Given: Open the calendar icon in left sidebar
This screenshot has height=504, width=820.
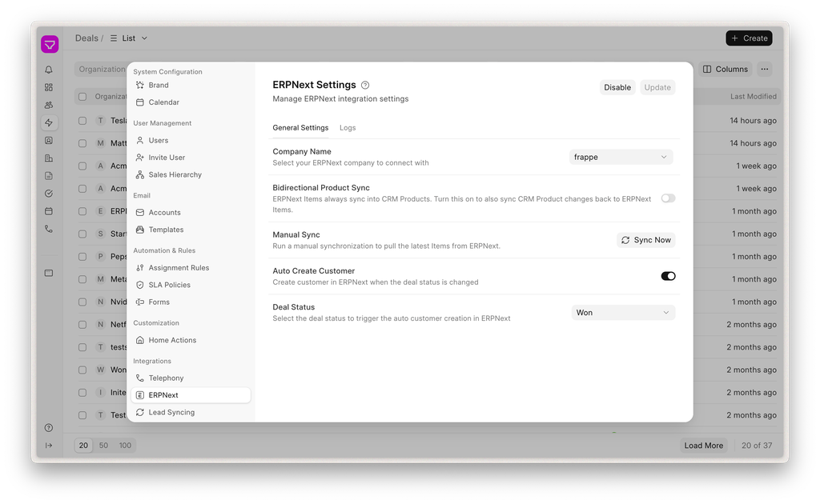Looking at the screenshot, I should pos(49,211).
